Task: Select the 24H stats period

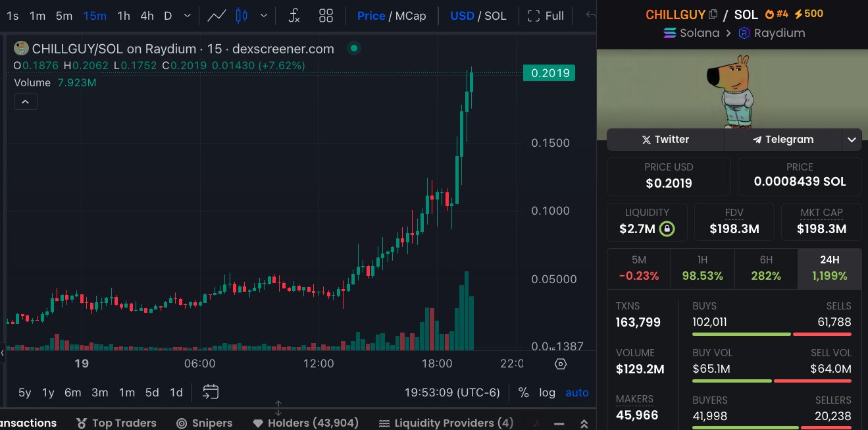Action: pos(830,269)
